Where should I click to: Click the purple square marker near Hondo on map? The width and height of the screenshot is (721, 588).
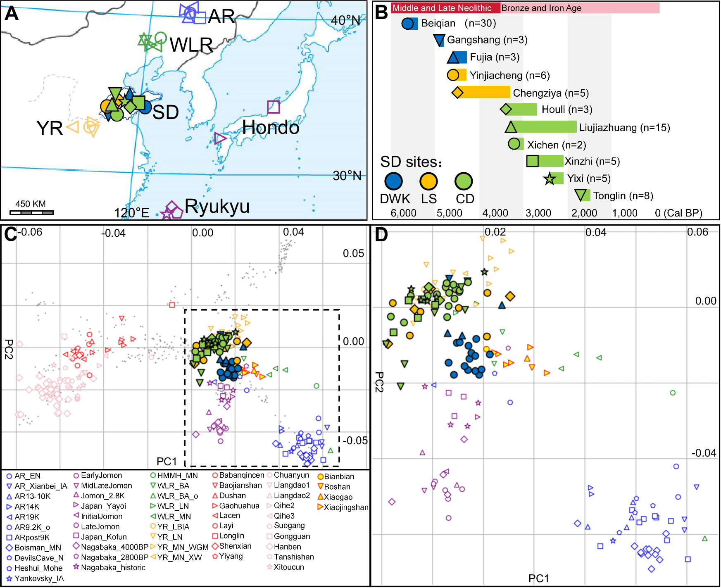[x=273, y=107]
